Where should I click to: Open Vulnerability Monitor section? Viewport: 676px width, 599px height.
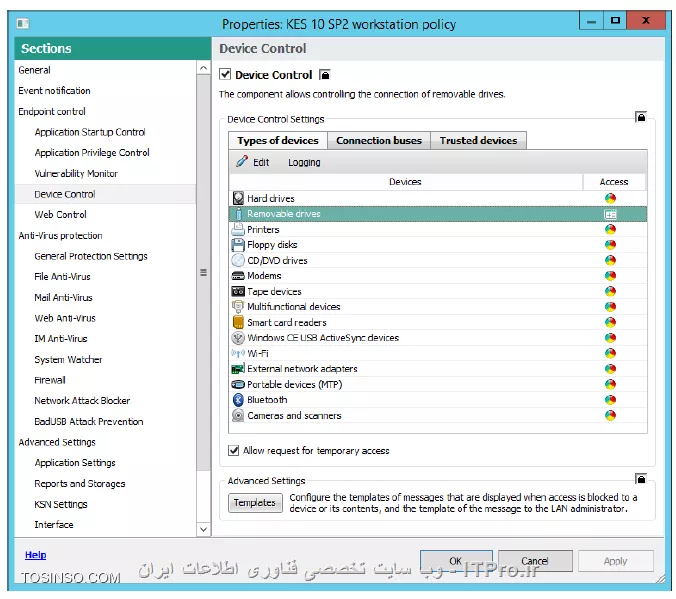tap(76, 173)
